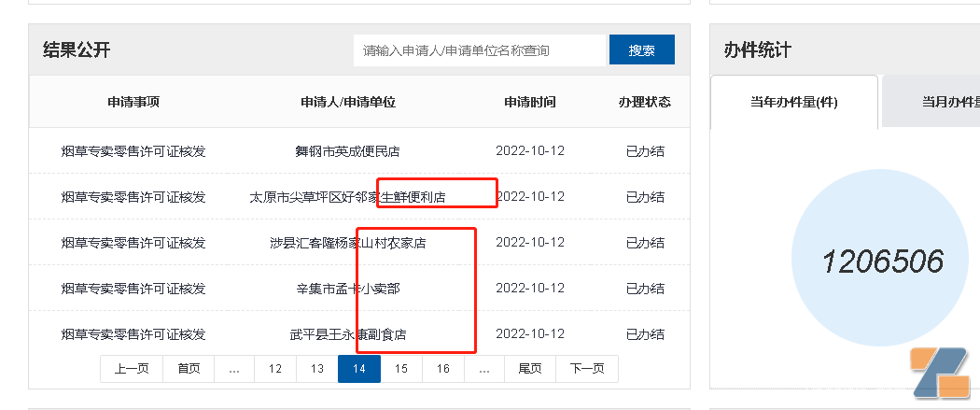Click the applicant name search input field
980x410 pixels.
480,50
